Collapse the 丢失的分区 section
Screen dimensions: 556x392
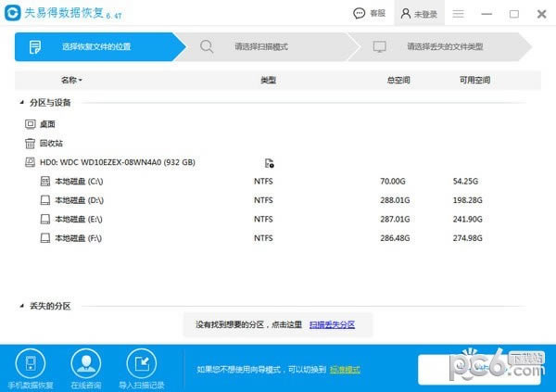(x=21, y=306)
